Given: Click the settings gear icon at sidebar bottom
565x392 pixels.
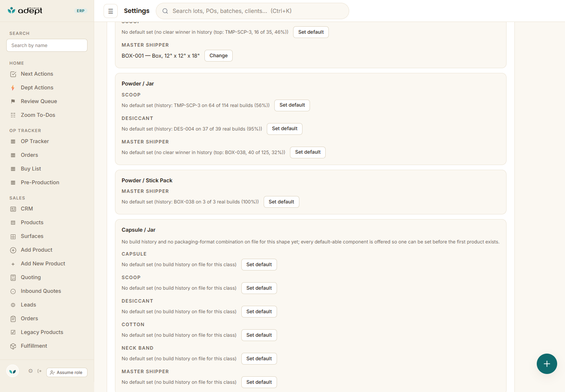Looking at the screenshot, I should (x=31, y=371).
